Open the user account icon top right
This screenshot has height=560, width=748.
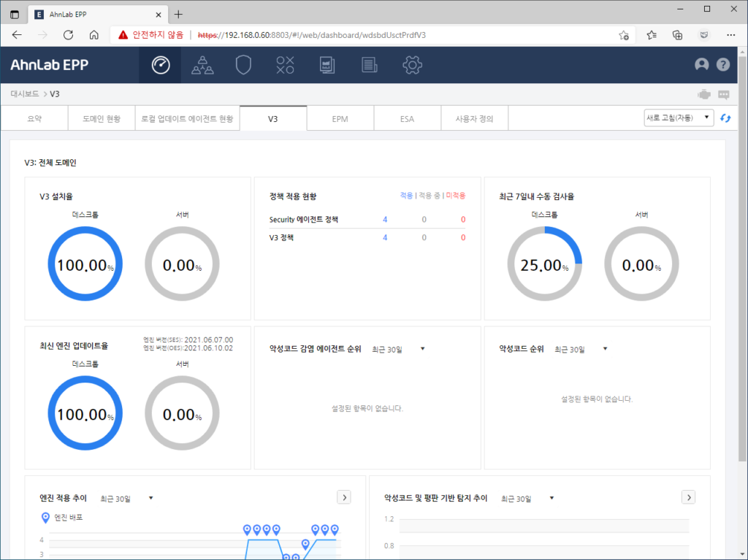pyautogui.click(x=701, y=64)
